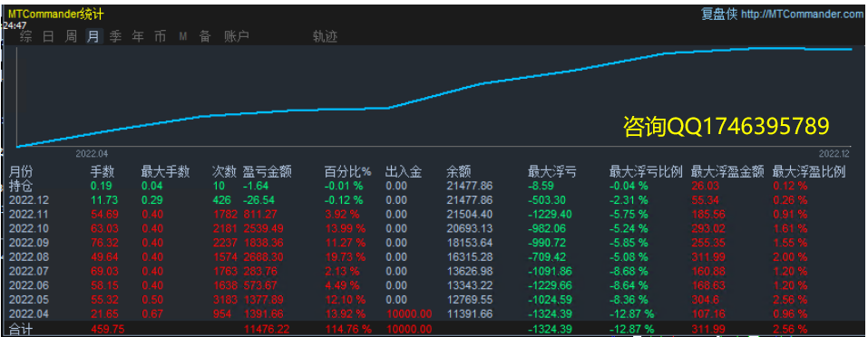Click the drawdown value -1229.66
The height and width of the screenshot is (337, 868).
(551, 285)
